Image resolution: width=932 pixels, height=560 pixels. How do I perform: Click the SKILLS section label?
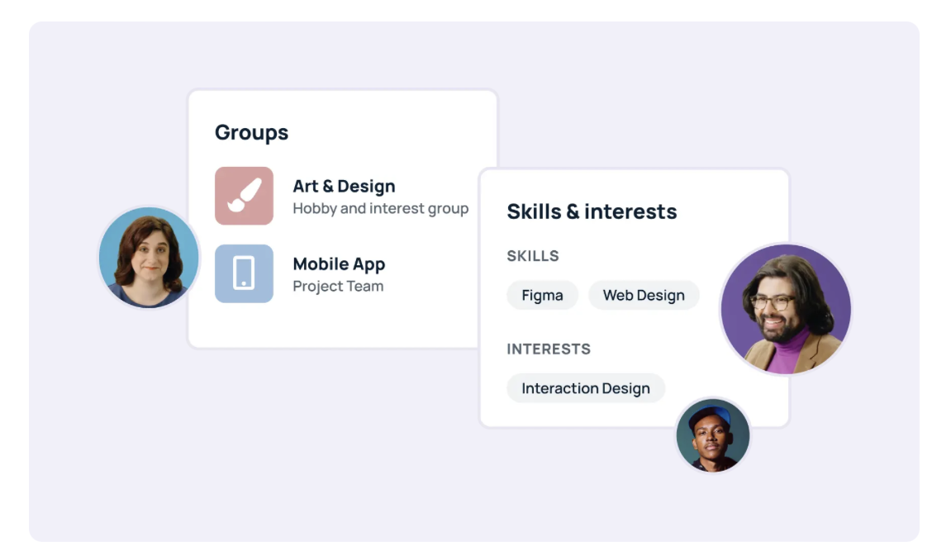533,256
